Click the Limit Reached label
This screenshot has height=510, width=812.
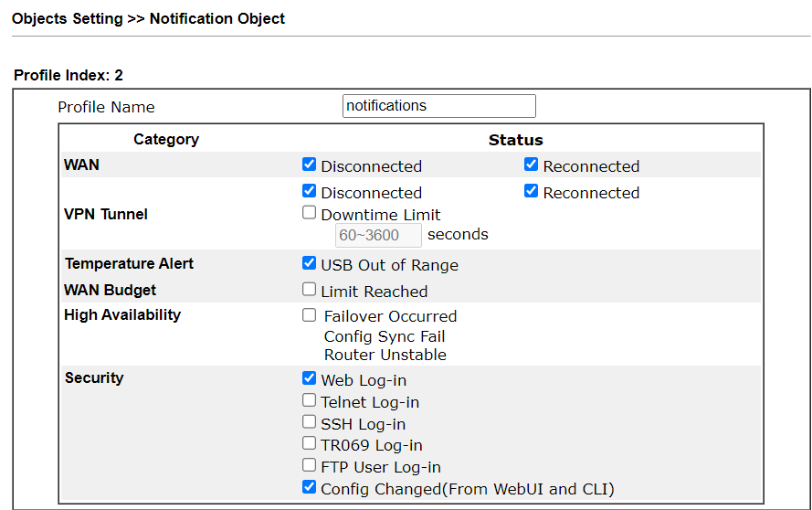374,292
